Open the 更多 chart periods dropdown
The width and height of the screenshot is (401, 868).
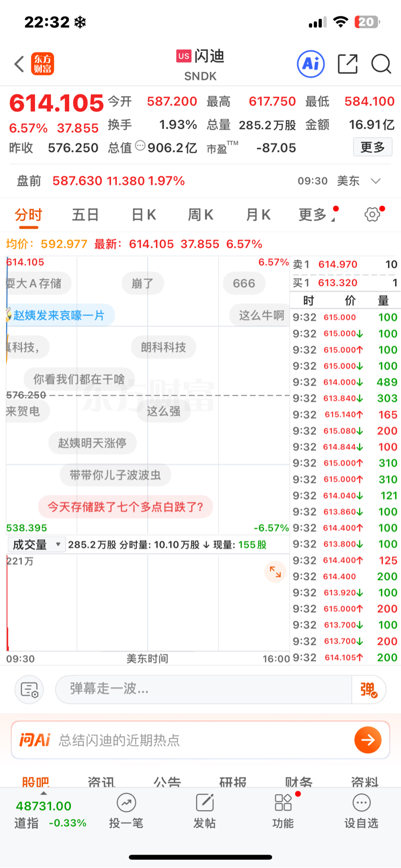[316, 215]
